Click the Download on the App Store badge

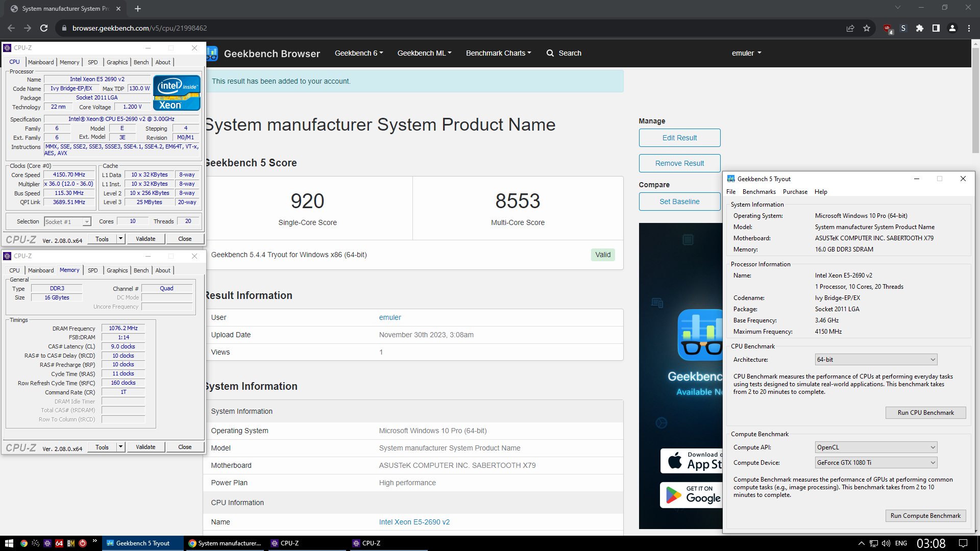pyautogui.click(x=692, y=461)
